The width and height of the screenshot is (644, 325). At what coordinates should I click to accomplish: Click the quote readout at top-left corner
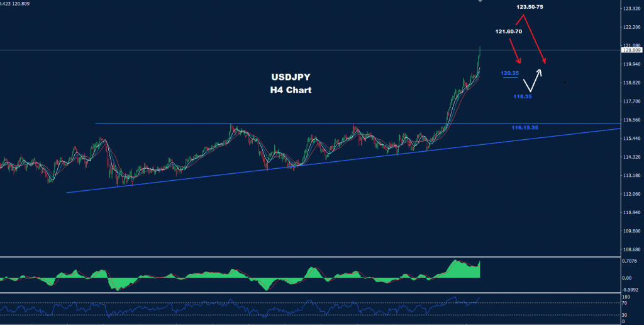(x=15, y=3)
